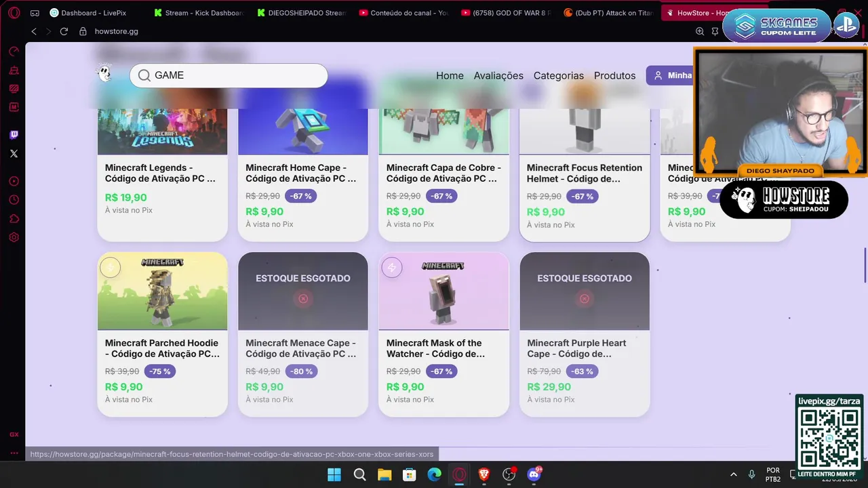
Task: Click the zoom magnifier icon in address bar
Action: pyautogui.click(x=700, y=31)
